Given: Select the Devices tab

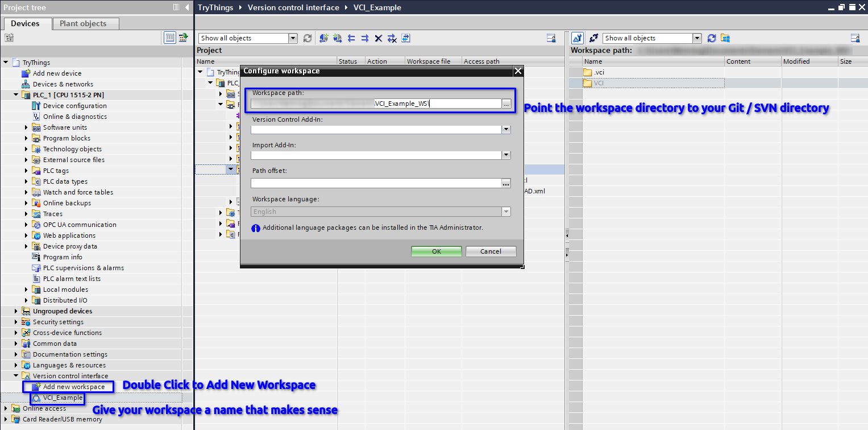Looking at the screenshot, I should coord(27,24).
